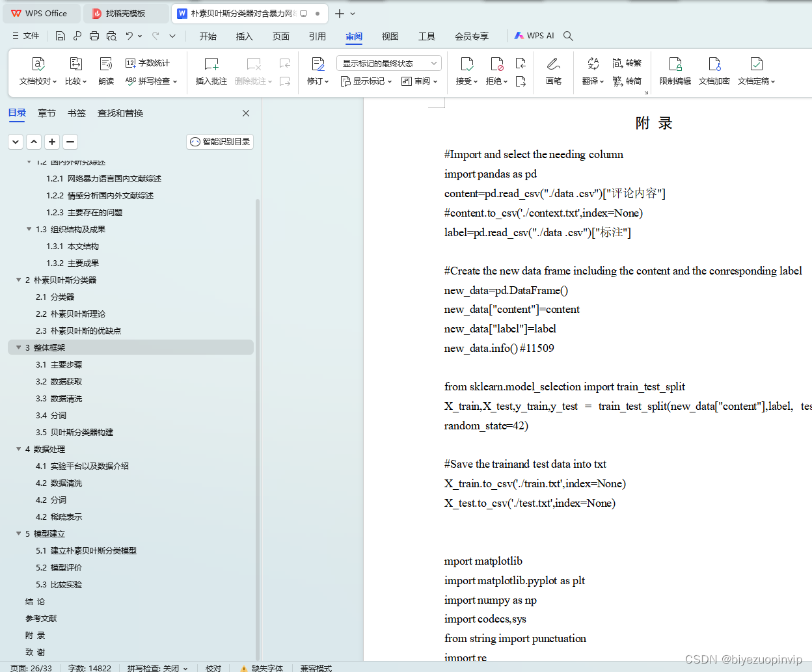This screenshot has height=672, width=812.
Task: Click 拼写检查: 关闭 in status bar
Action: (157, 668)
